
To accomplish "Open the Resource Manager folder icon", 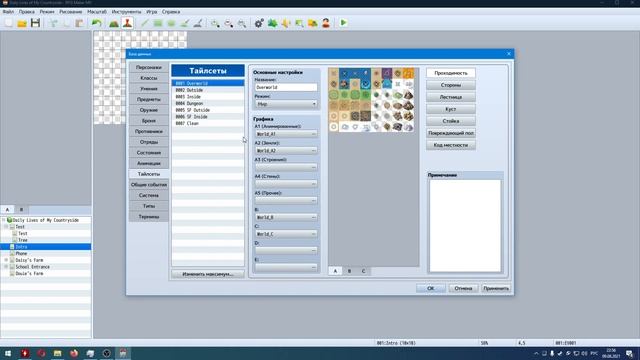I will tap(313, 23).
